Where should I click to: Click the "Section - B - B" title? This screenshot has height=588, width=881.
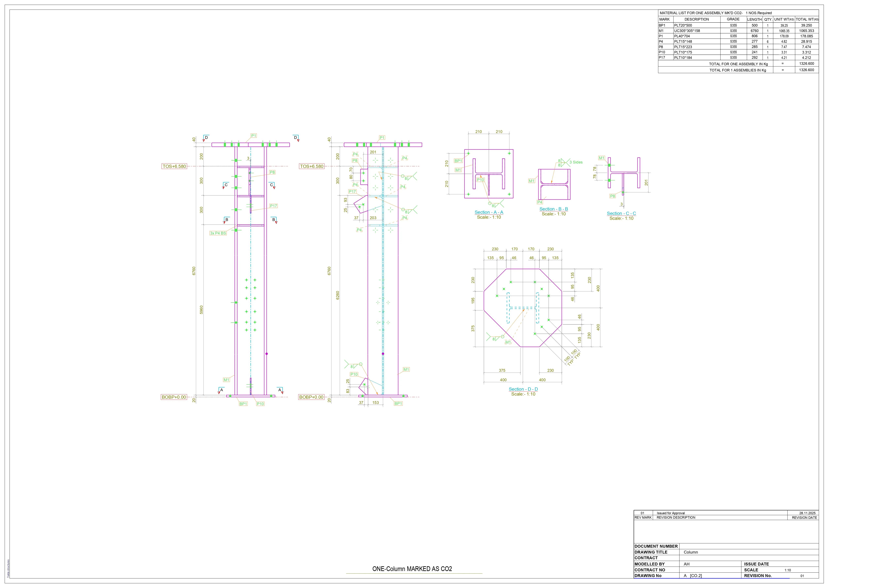point(554,209)
